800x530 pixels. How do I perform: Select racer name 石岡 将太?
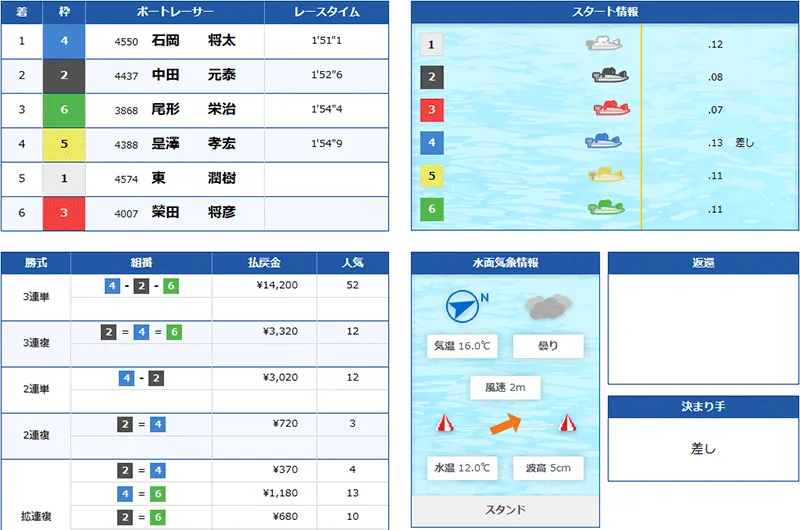(x=193, y=40)
